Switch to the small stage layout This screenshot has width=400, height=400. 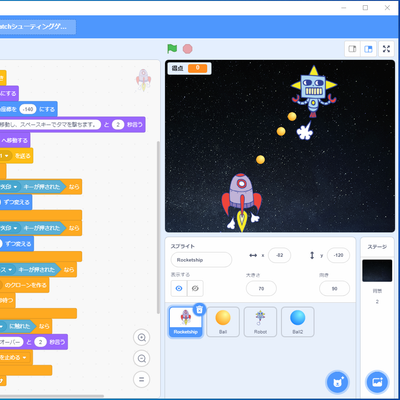coord(352,49)
